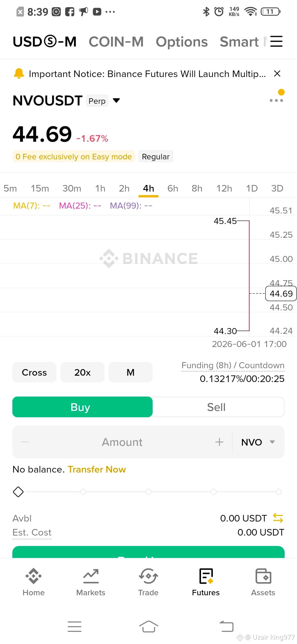
Task: Click the amount slider diamond handle
Action: point(18,492)
